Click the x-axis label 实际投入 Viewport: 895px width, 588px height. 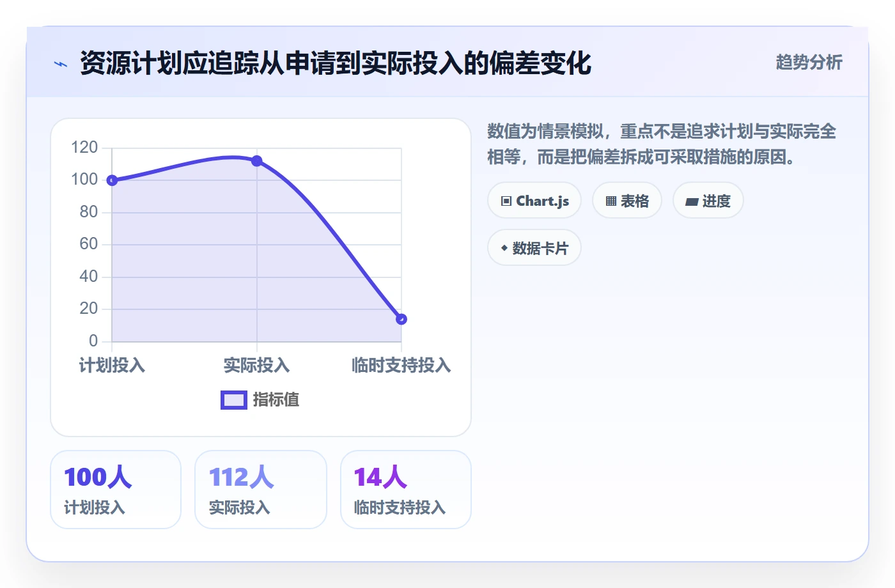[257, 366]
